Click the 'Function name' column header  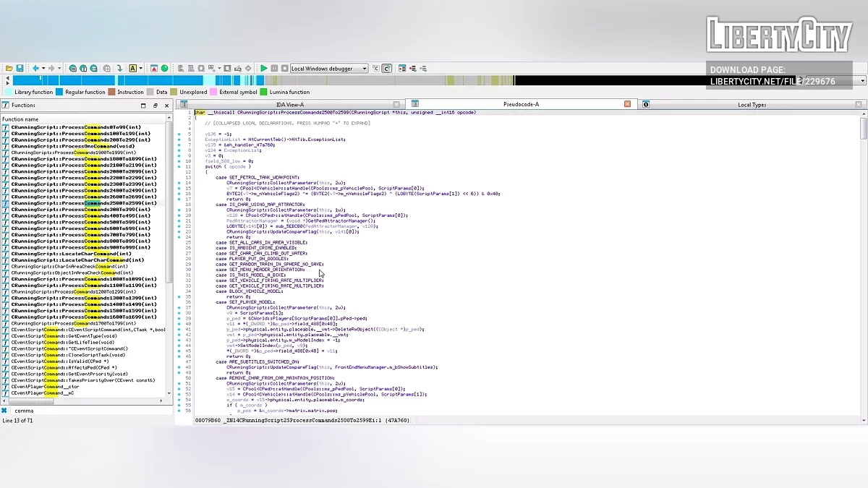(x=20, y=119)
